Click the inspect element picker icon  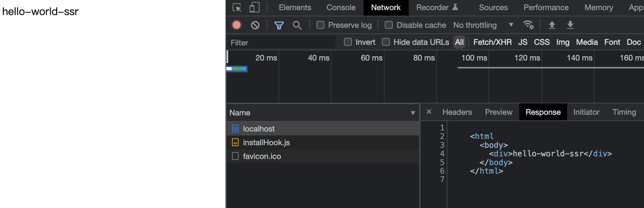pos(237,8)
